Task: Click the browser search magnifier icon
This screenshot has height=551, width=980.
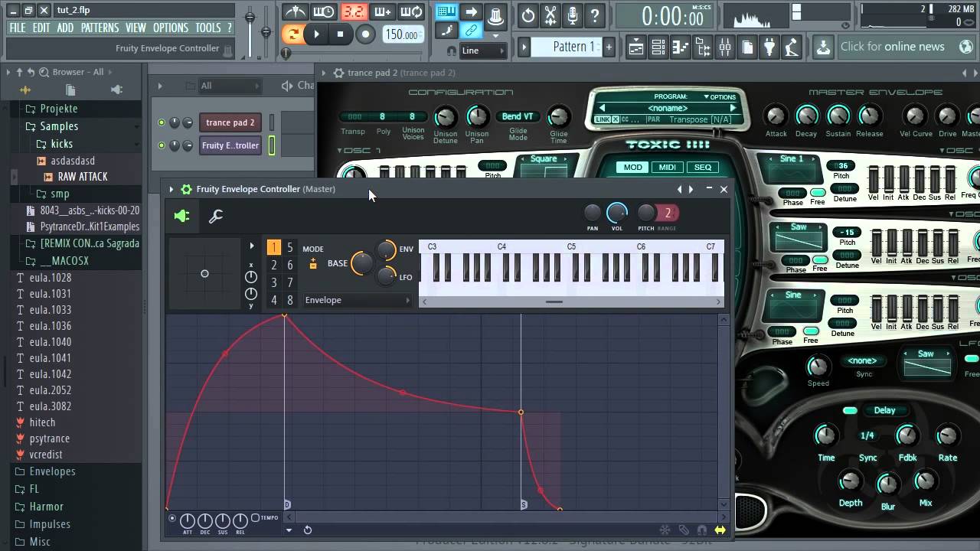Action: 42,72
